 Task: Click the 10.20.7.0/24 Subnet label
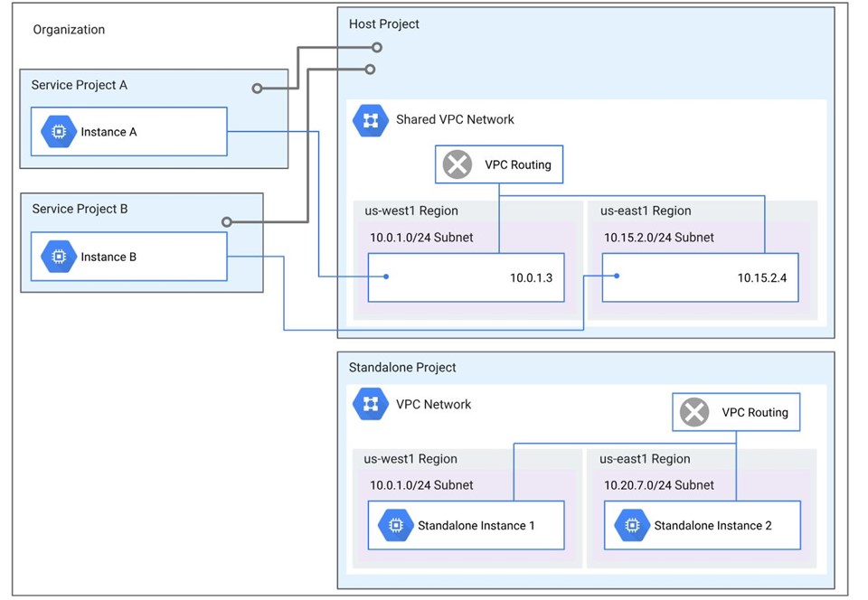(658, 485)
